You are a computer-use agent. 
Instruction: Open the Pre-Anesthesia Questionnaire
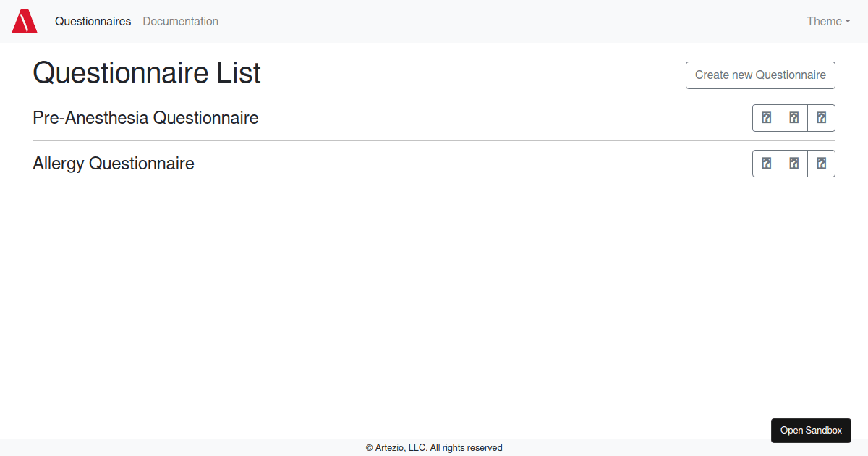click(145, 117)
